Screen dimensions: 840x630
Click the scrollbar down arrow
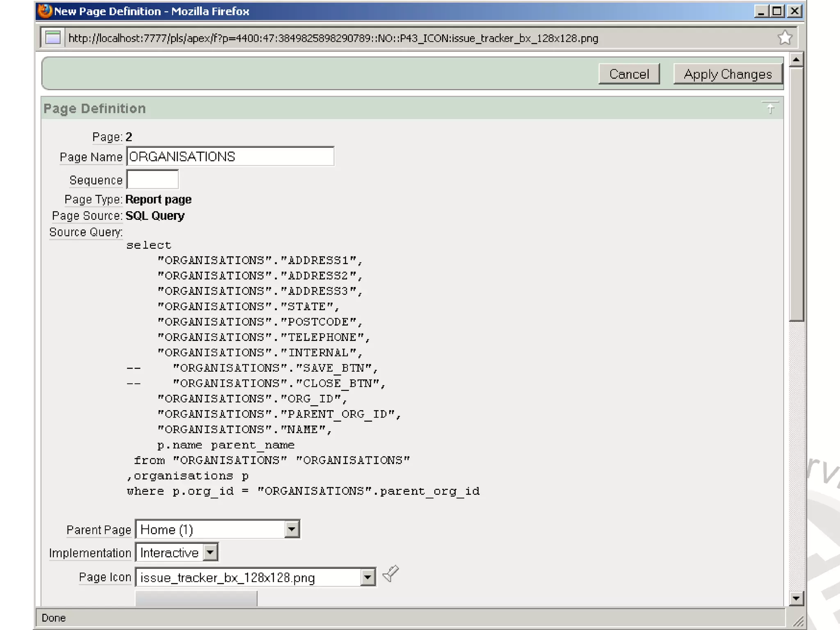pos(796,598)
